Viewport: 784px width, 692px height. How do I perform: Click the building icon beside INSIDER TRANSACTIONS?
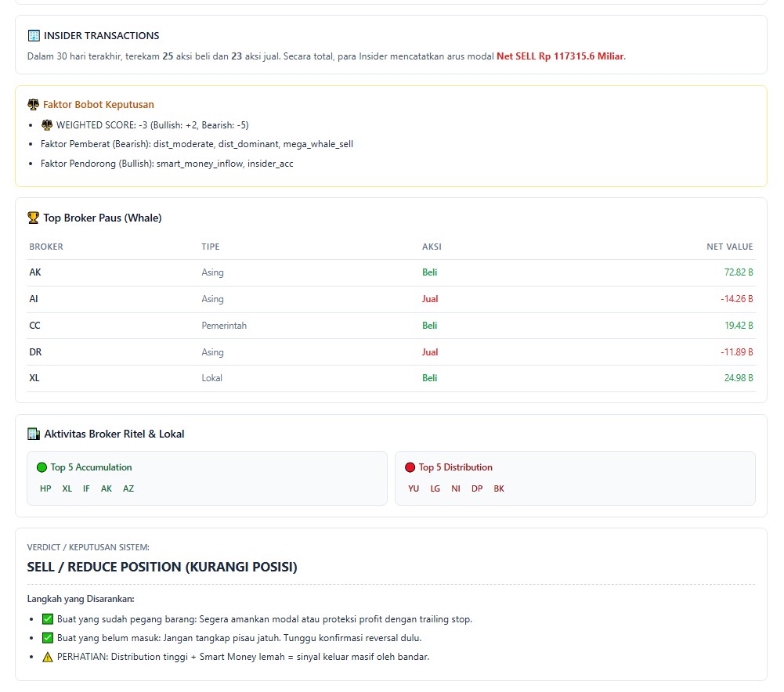click(34, 36)
